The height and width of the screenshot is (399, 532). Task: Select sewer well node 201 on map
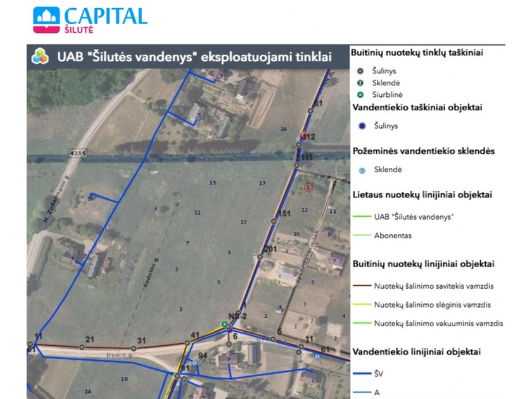tap(260, 257)
